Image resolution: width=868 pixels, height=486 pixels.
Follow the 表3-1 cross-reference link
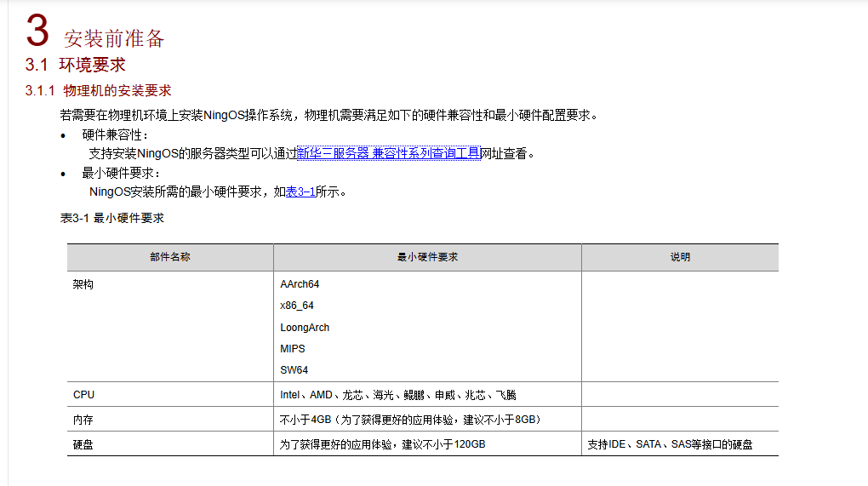(300, 192)
